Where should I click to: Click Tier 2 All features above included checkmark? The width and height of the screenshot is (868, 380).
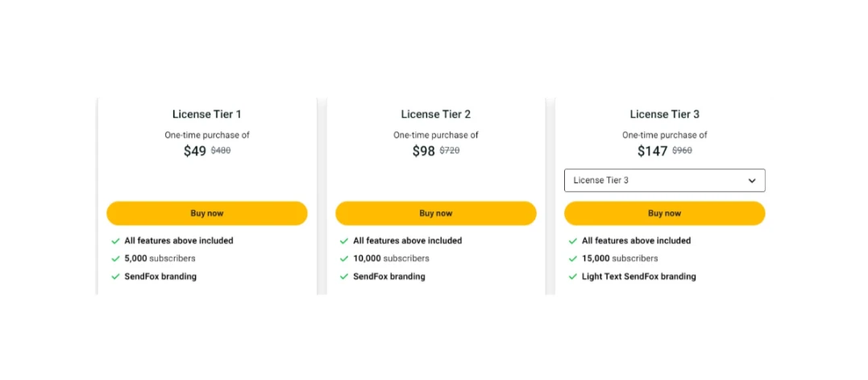click(x=344, y=241)
